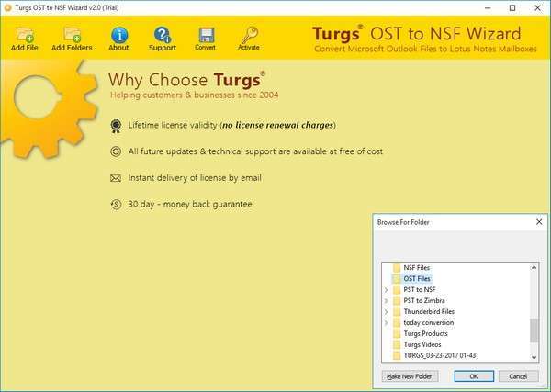
Task: Confirm folder selection with OK
Action: (x=474, y=376)
